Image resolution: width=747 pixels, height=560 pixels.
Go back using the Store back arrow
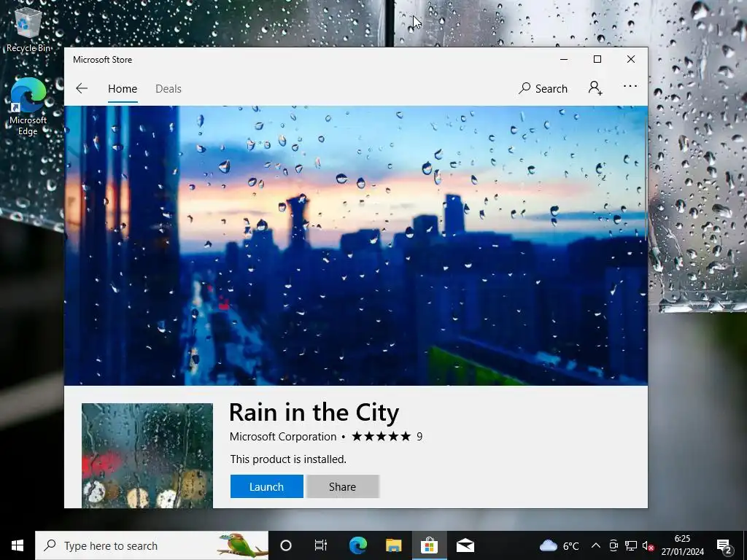(x=82, y=88)
